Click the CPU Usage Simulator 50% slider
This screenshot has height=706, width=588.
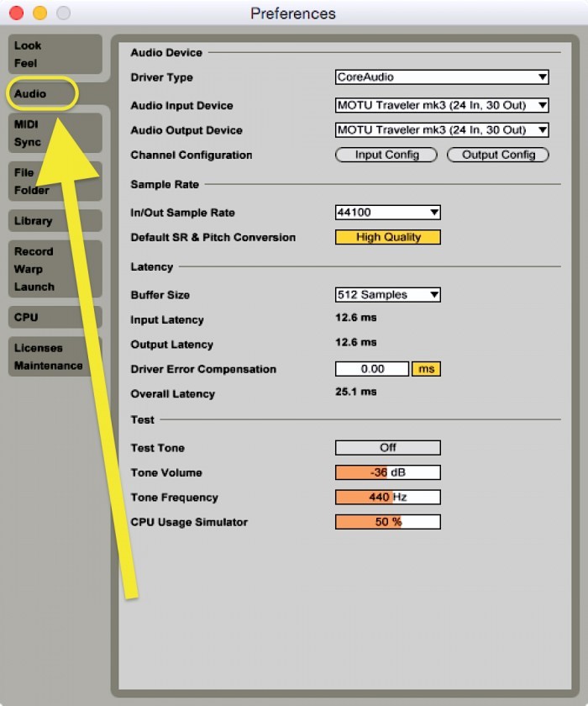click(x=388, y=522)
